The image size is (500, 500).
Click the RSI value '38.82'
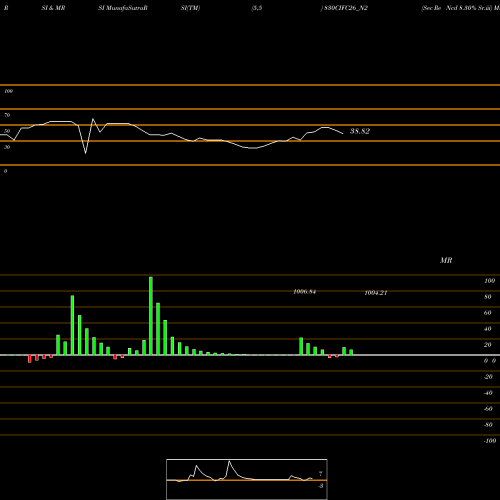[360, 131]
